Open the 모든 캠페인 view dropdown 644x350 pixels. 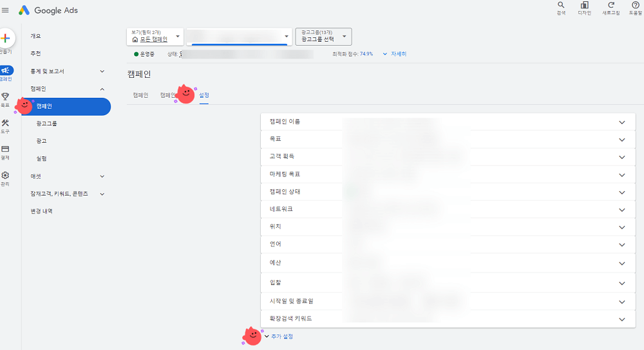point(155,37)
